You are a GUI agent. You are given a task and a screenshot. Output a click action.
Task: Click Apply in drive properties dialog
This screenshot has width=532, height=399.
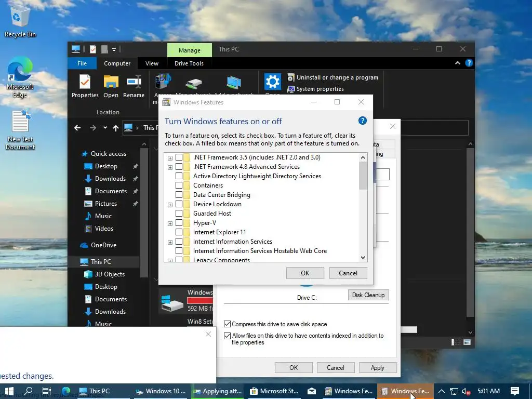click(378, 368)
